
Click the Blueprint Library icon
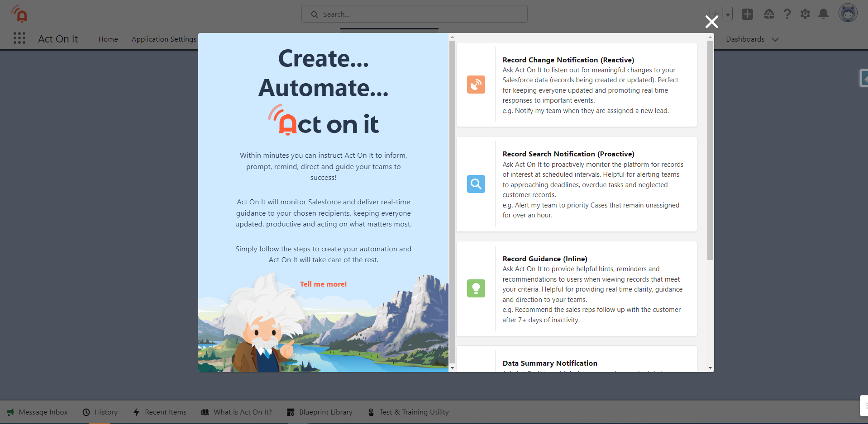pos(291,412)
